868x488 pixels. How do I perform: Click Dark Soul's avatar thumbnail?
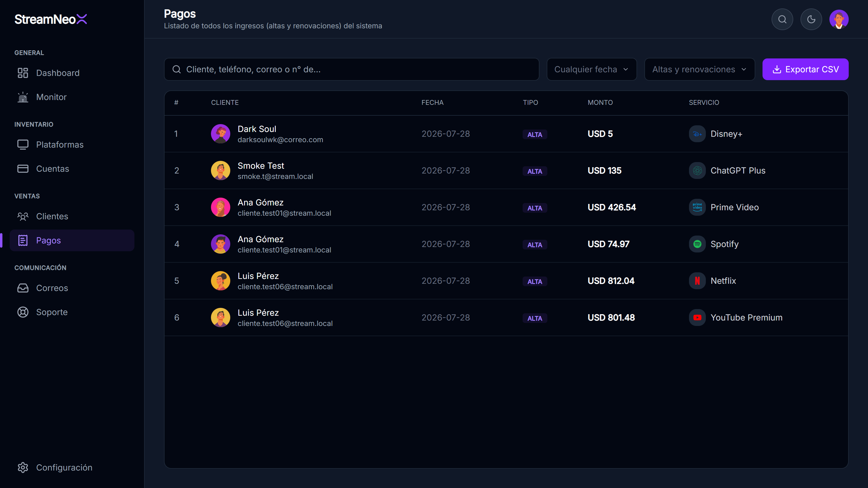click(220, 134)
